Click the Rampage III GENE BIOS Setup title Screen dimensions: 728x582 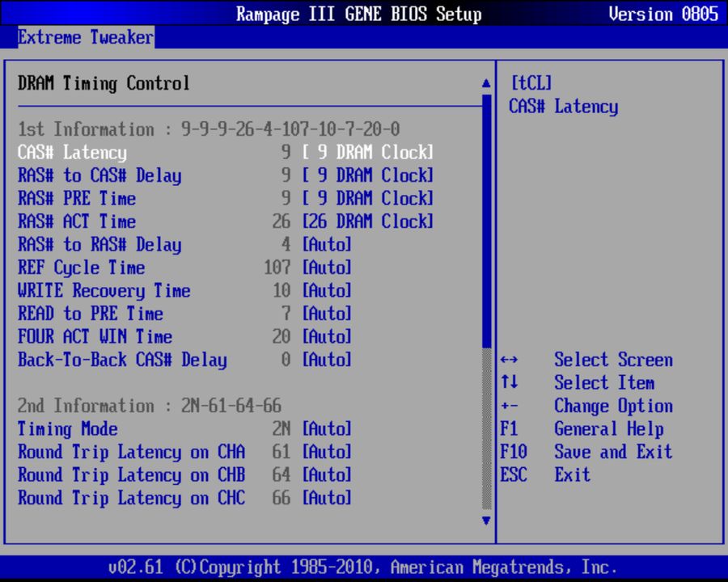point(359,14)
